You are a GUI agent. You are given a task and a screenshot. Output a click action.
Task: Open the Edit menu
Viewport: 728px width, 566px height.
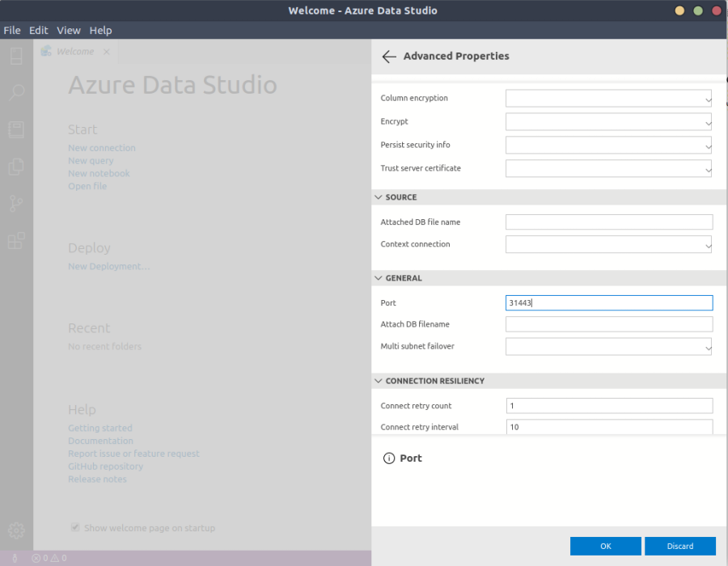pyautogui.click(x=39, y=31)
